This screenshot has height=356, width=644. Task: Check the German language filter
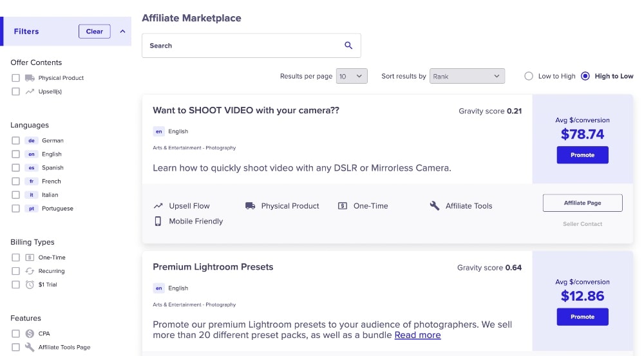15,140
